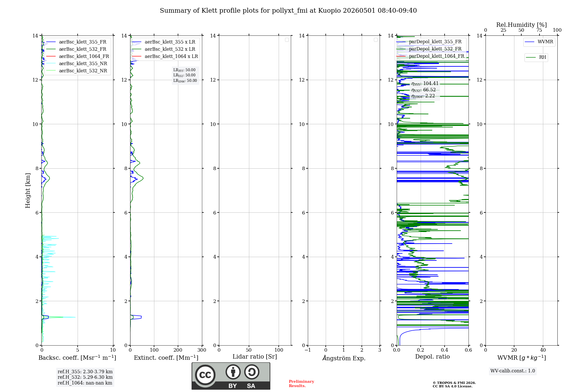The image size is (577, 392).
Task: Click ref.H_532: 5.29-6.30 km text
Action: coord(85,377)
